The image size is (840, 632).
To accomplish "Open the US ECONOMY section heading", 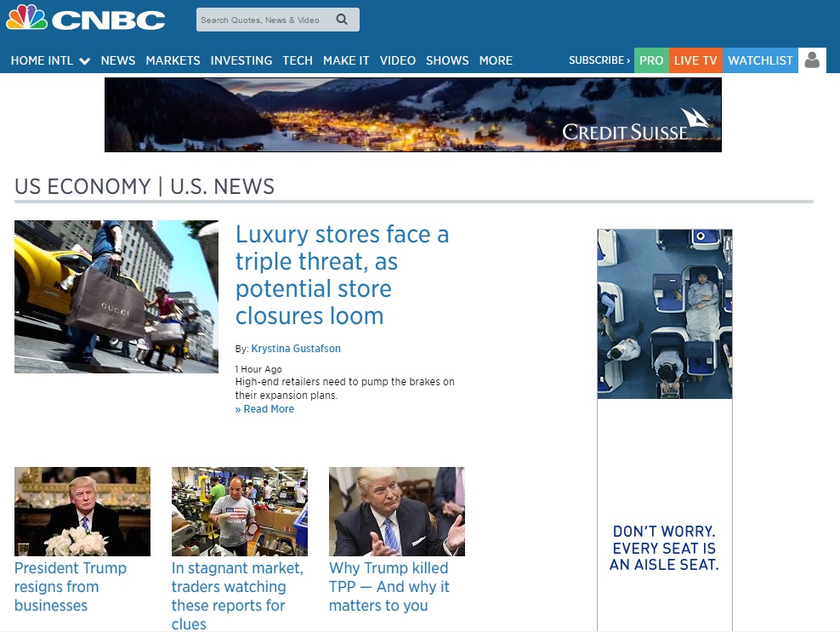I will coord(82,186).
